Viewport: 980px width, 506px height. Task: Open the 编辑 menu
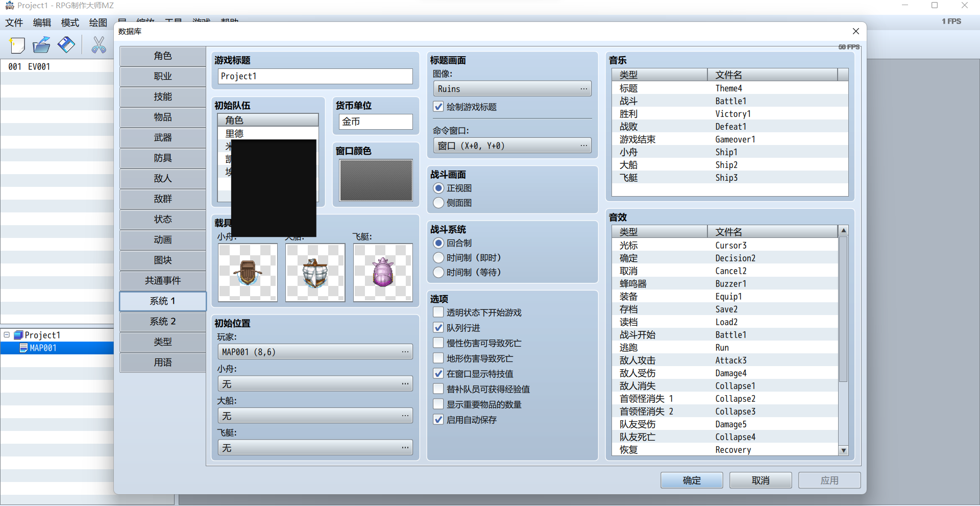[42, 22]
